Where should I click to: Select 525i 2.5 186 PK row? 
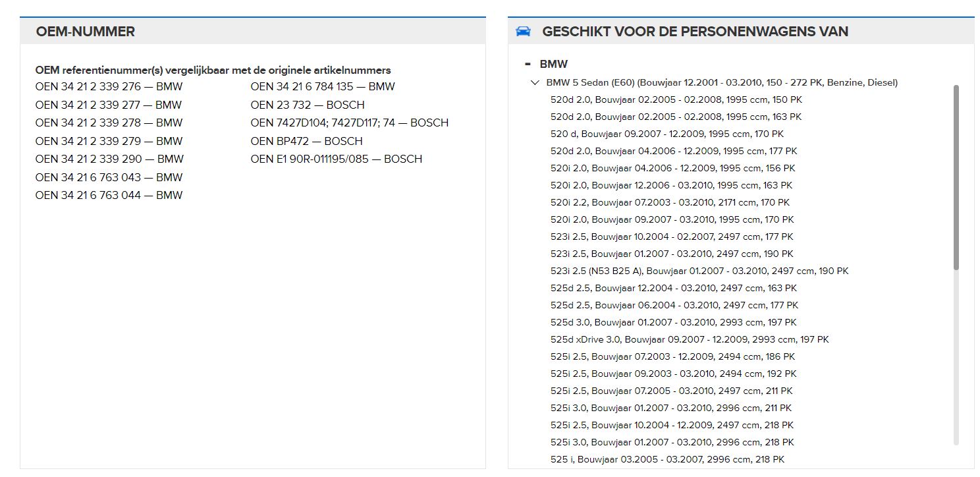(673, 356)
